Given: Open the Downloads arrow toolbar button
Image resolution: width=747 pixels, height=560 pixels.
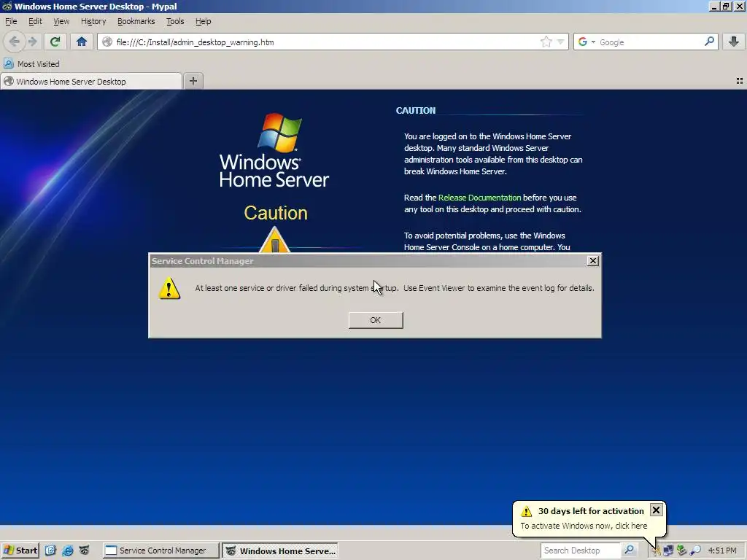Looking at the screenshot, I should click(734, 42).
